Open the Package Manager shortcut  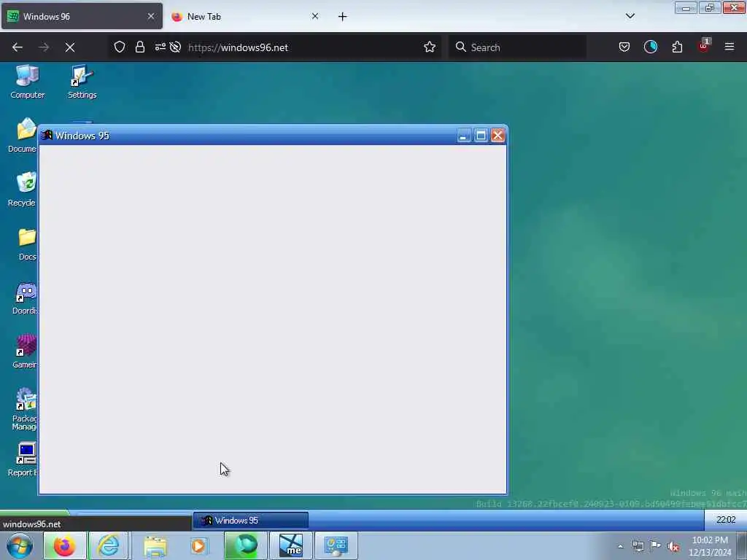[25, 410]
